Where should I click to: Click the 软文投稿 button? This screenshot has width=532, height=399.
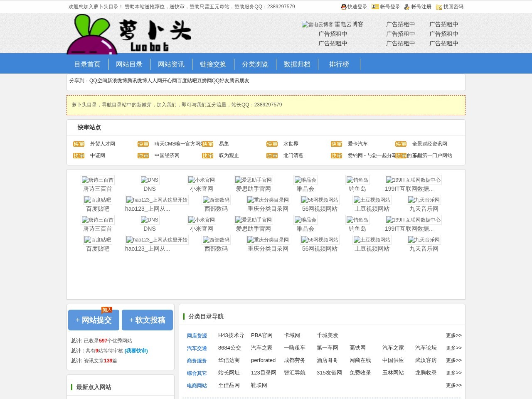(147, 320)
